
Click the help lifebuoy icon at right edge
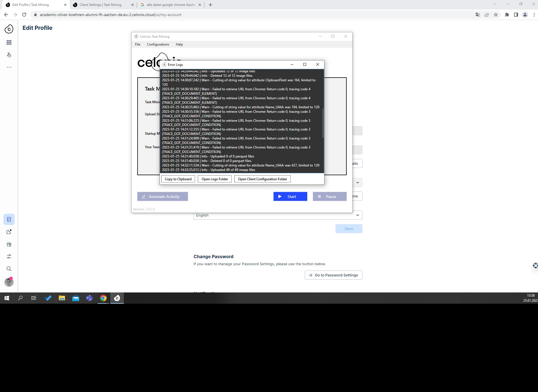[x=535, y=265]
